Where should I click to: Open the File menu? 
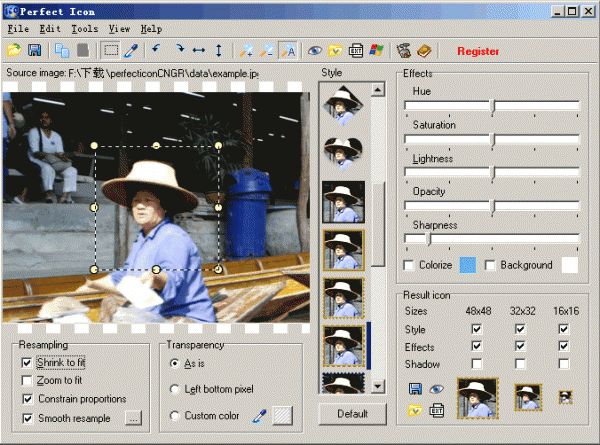pos(18,29)
